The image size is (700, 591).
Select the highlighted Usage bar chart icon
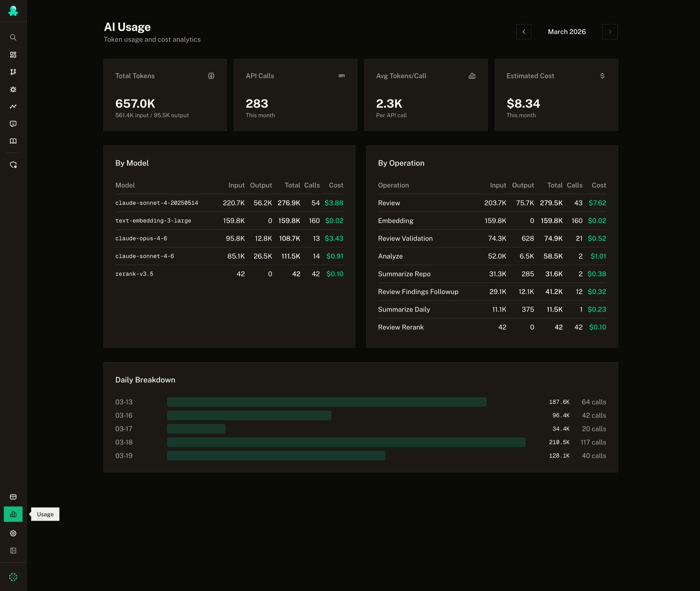tap(13, 514)
